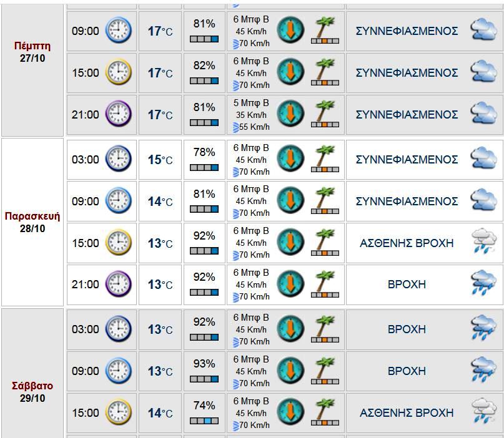
Task: Click the rain cloud icon for Saturday 09:00
Action: (x=483, y=371)
